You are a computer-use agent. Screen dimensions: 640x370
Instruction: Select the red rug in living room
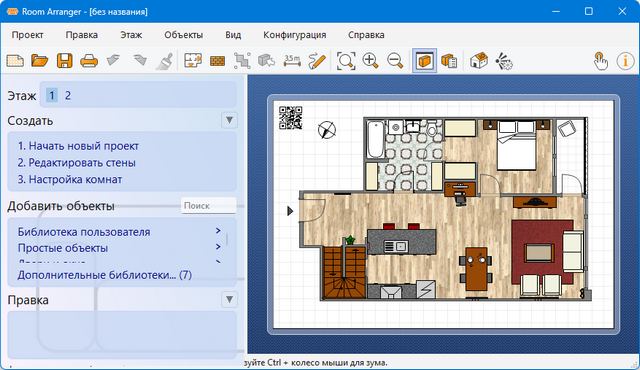(x=543, y=253)
